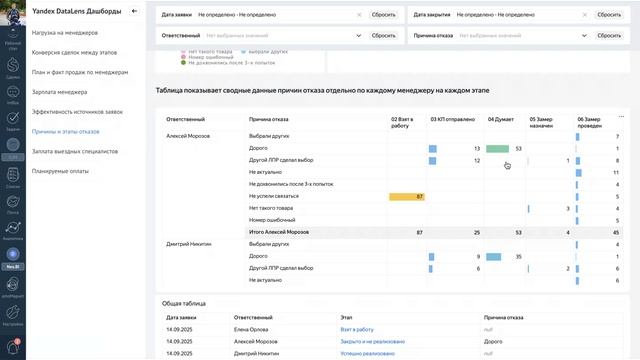Reset the Дата закрытия filter with Сбросить
640x360 pixels.
[609, 15]
